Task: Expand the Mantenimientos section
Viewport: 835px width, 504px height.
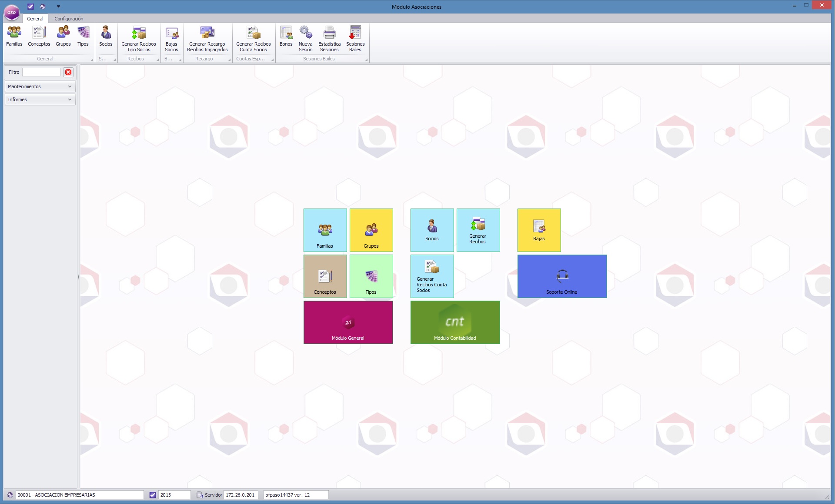Action: click(40, 86)
